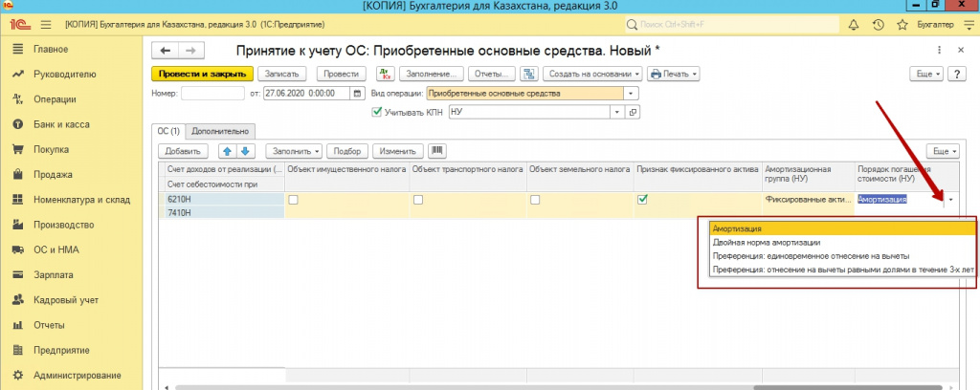Open help question-mark button

957,74
